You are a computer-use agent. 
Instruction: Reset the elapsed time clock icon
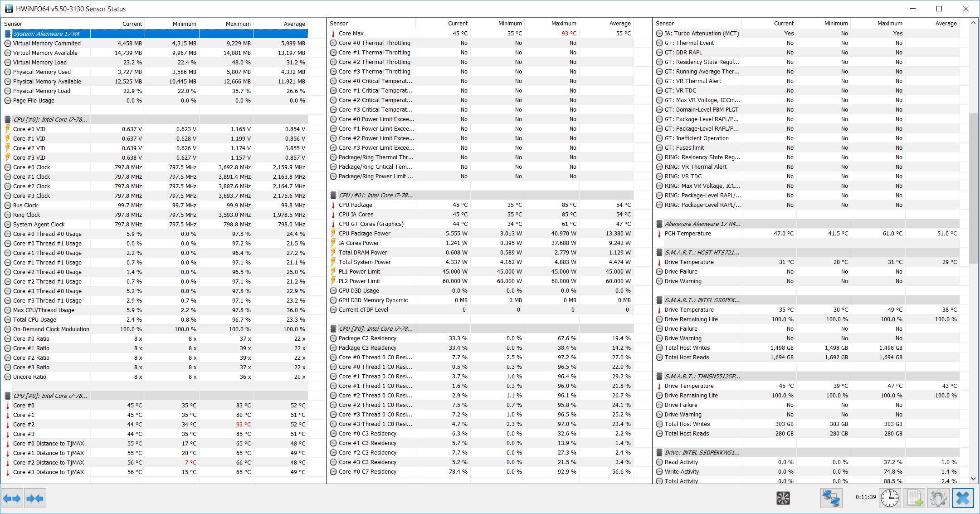pos(890,498)
